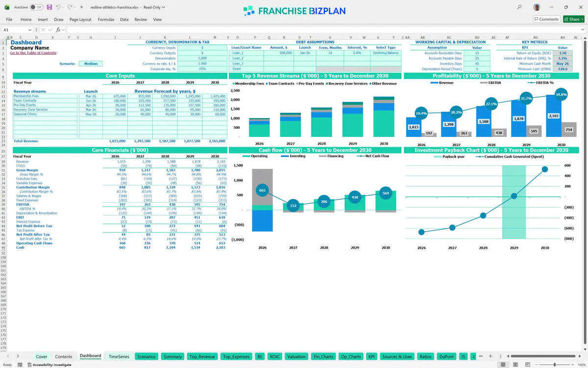This screenshot has height=368, width=588.
Task: Switch to the Valuation sheet tab
Action: (296, 357)
